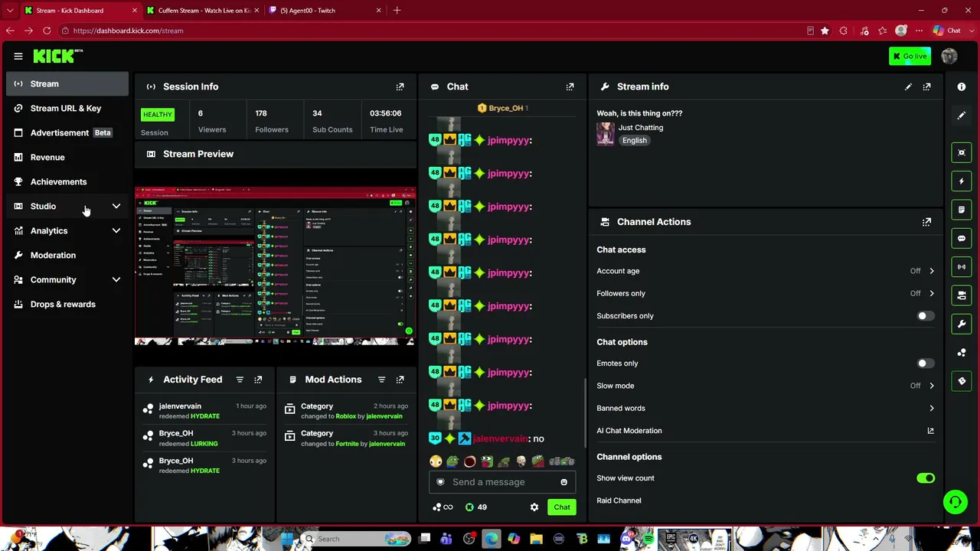Toggle Subscribers only chat
The image size is (980, 551).
tap(926, 316)
